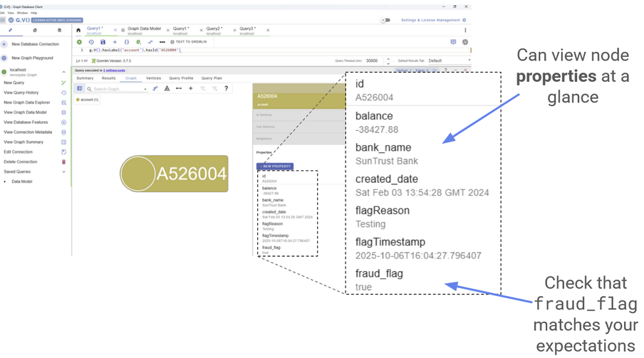Increase the Query Timeout stepper value
This screenshot has height=358, width=644.
click(387, 59)
